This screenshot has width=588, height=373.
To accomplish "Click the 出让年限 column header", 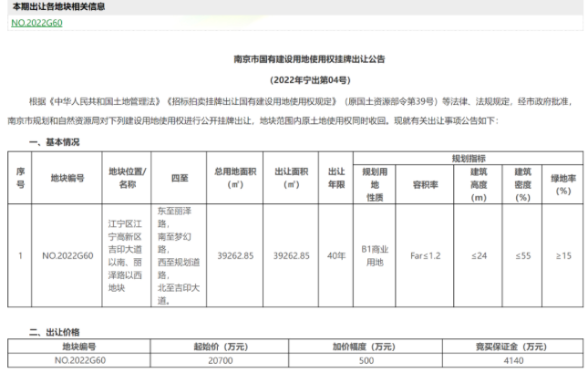I will click(x=335, y=178).
